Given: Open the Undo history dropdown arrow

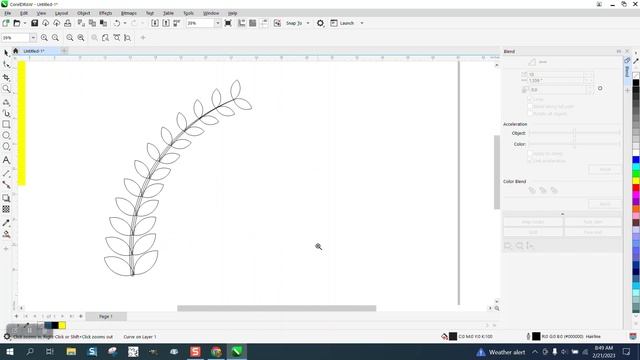Looking at the screenshot, I should coord(125,23).
